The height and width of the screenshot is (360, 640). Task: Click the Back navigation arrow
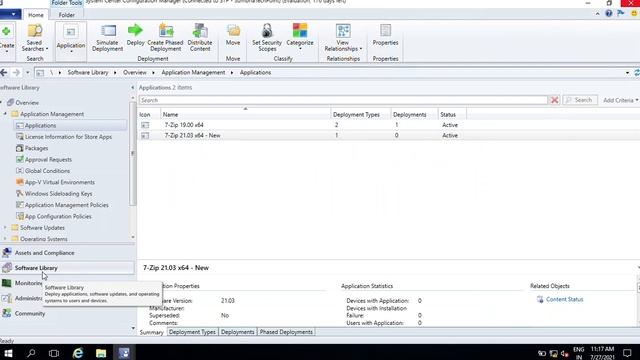click(4, 73)
